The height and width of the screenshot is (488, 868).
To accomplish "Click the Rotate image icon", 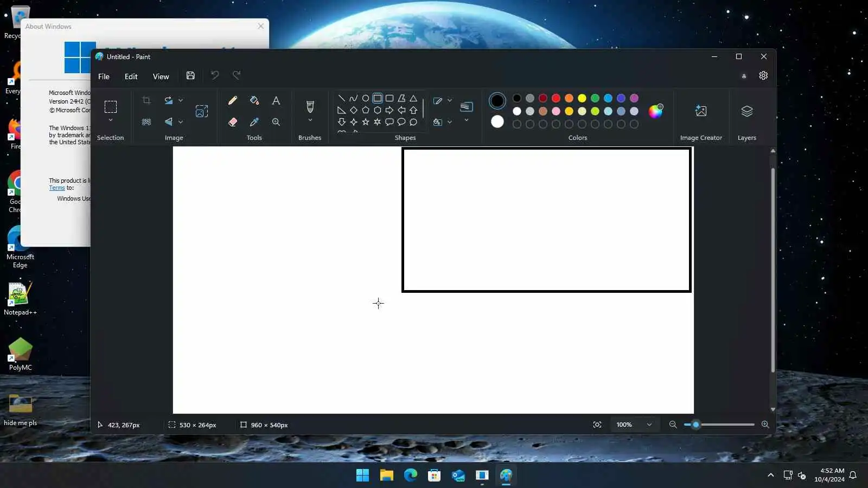I will (x=169, y=100).
